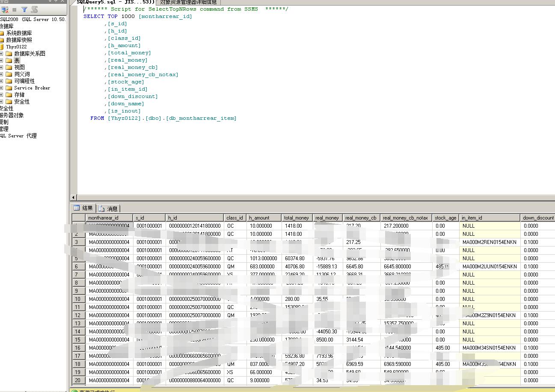Click the real_money_cb_notax column header

[x=407, y=218]
